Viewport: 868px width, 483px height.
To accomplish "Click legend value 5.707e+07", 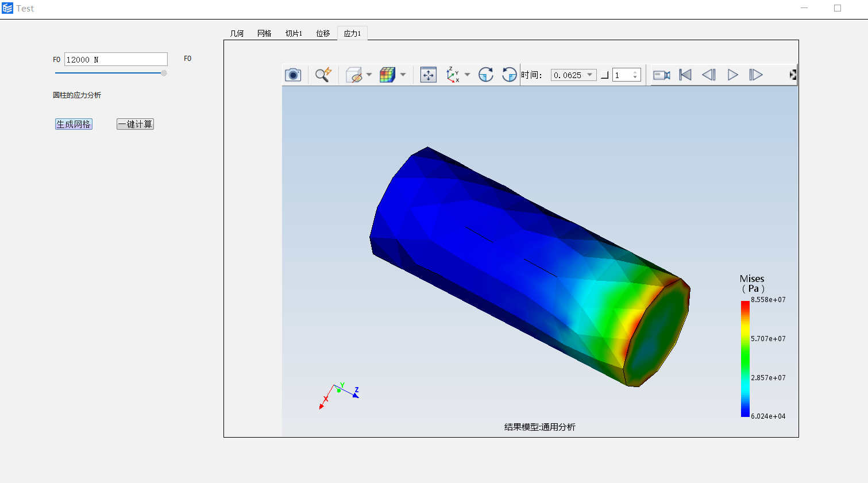I will pos(768,339).
